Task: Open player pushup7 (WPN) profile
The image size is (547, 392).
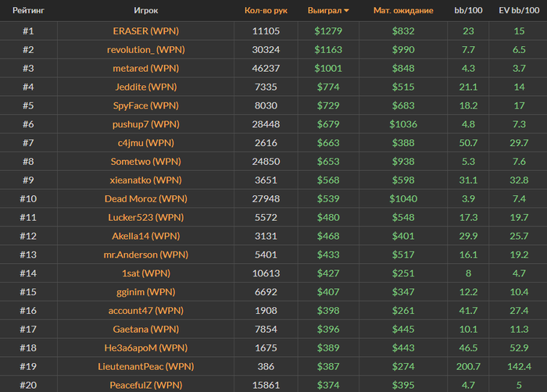Action: tap(146, 124)
